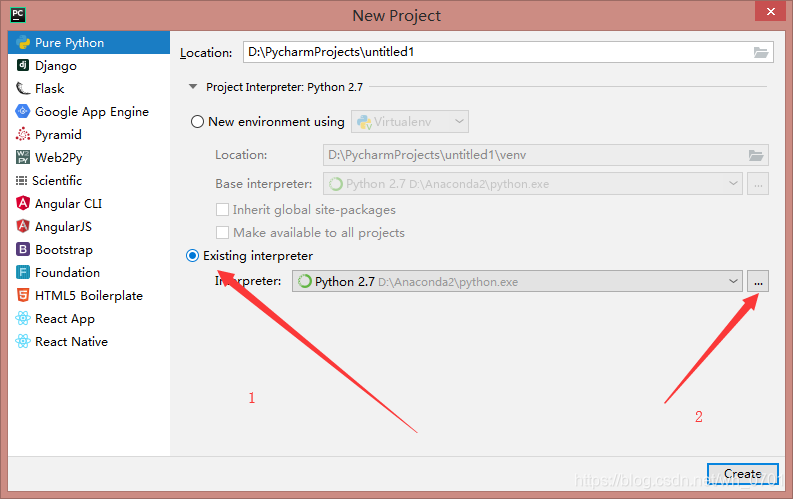Open the existing Interpreter Python 2.7 dropdown
Viewport: 793px width, 499px height.
pyautogui.click(x=517, y=282)
